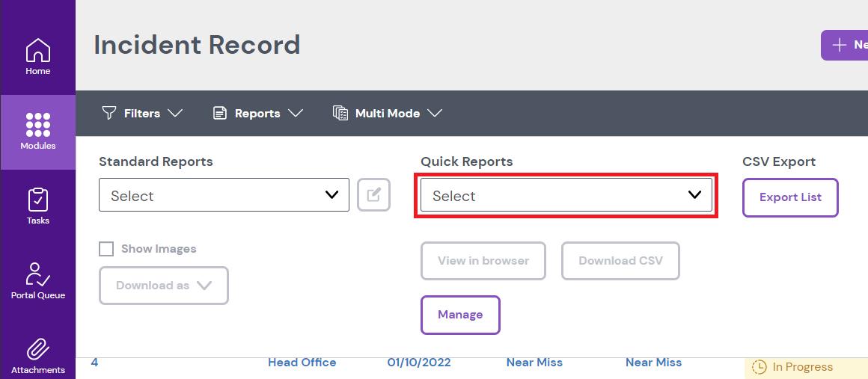Expand the Download as dropdown
Screen dimensions: 868x379
[x=163, y=286]
